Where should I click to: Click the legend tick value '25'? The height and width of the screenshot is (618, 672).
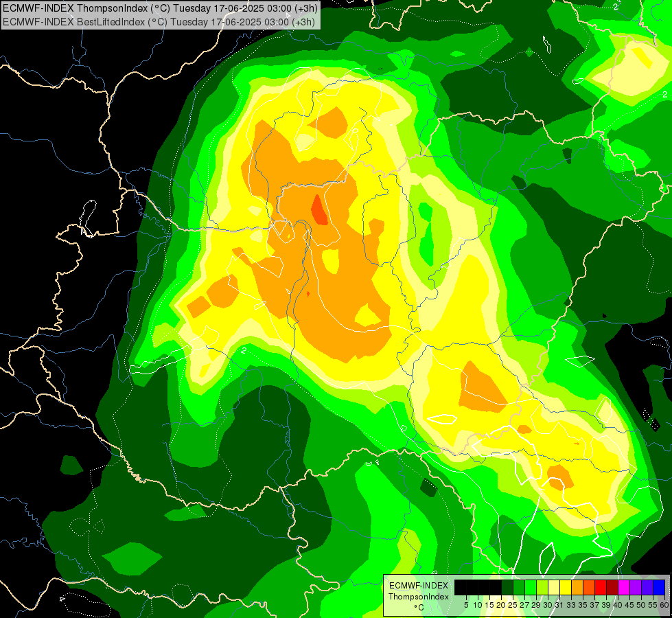click(513, 605)
